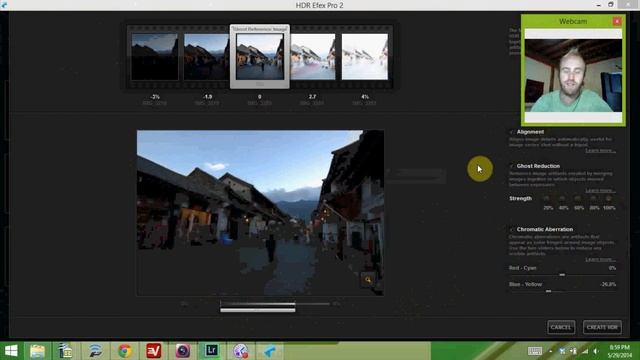Open the red V app in taskbar

click(x=153, y=351)
